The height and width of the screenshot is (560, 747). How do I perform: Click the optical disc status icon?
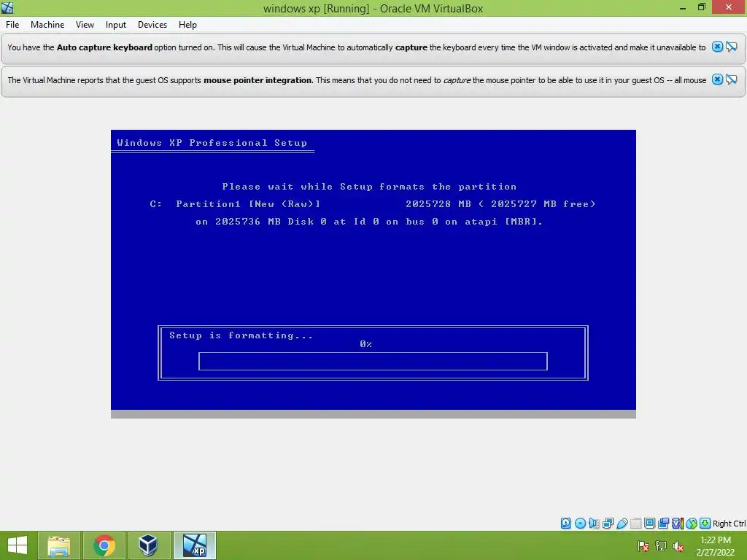[x=580, y=524]
